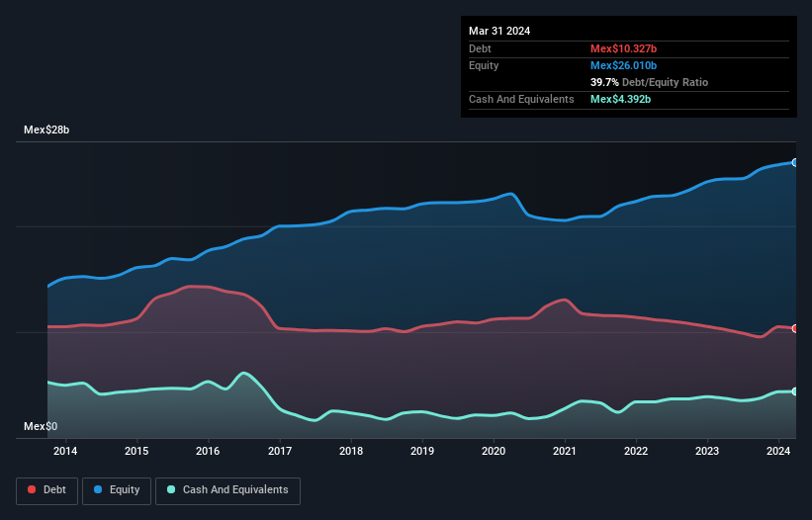Click the red Debt endpoint marker
The width and height of the screenshot is (812, 520).
[794, 328]
